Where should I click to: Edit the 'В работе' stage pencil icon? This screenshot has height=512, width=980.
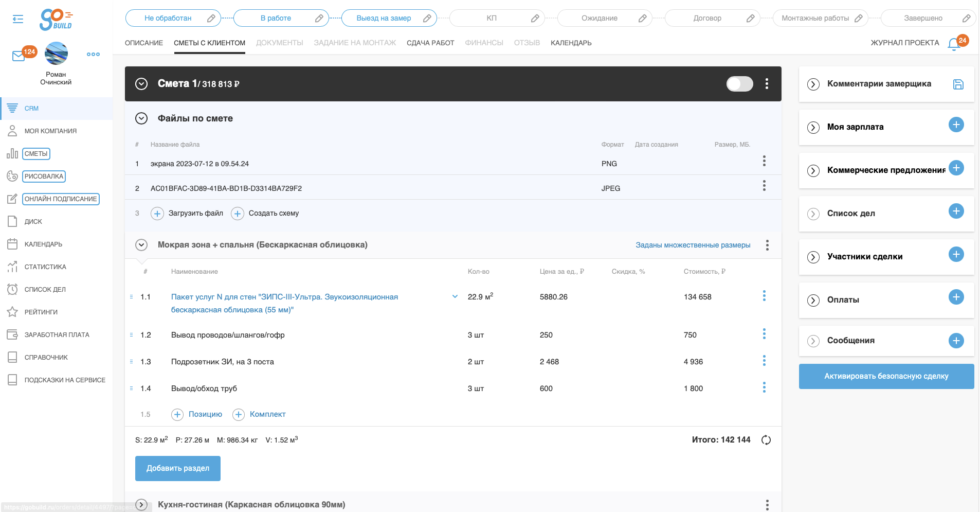(319, 18)
